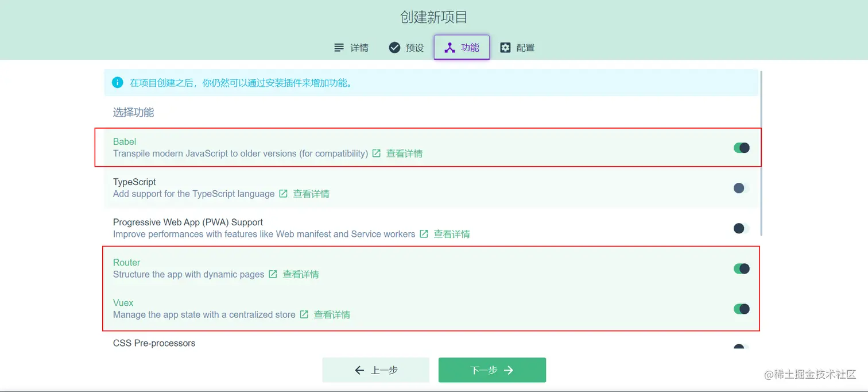Screen dimensions: 868x392
Task: Click the 选择功能 section heading
Action: [133, 113]
